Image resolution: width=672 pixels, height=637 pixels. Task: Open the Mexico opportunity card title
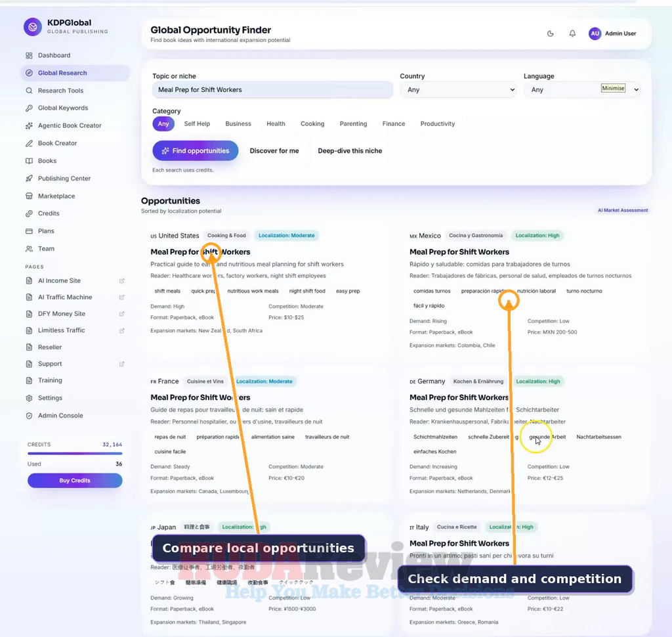coord(459,252)
